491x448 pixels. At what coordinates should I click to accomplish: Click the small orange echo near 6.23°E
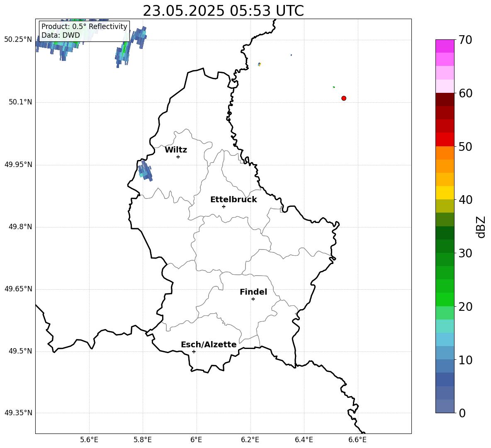tap(259, 65)
